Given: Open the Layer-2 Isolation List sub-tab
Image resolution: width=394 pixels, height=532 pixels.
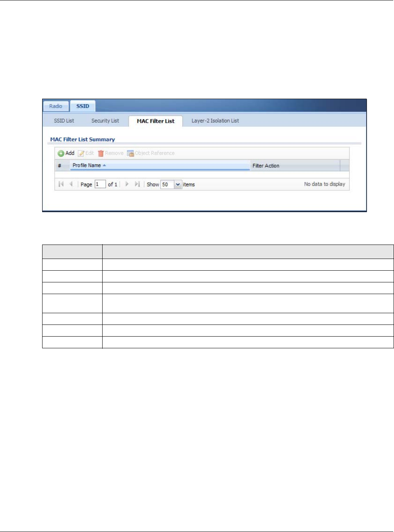Looking at the screenshot, I should [x=215, y=121].
